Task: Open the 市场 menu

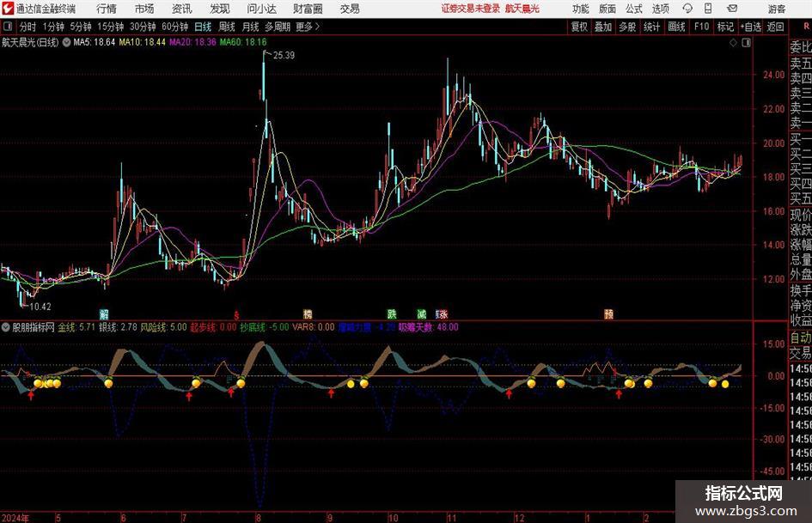Action: pos(144,9)
